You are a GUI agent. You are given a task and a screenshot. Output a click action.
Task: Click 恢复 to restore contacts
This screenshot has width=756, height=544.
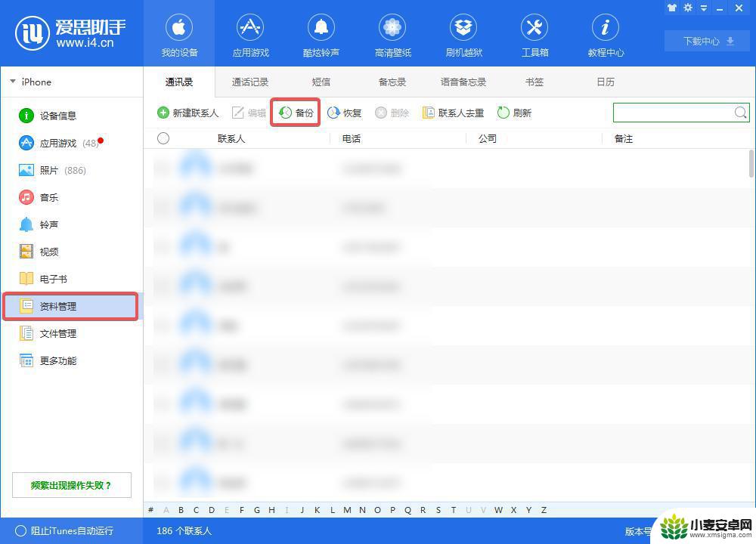(x=344, y=113)
